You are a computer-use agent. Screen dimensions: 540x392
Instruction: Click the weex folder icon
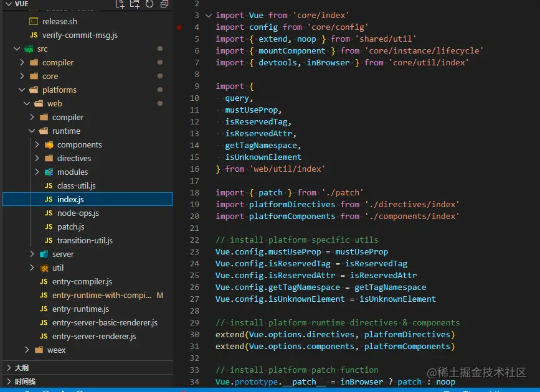39,350
